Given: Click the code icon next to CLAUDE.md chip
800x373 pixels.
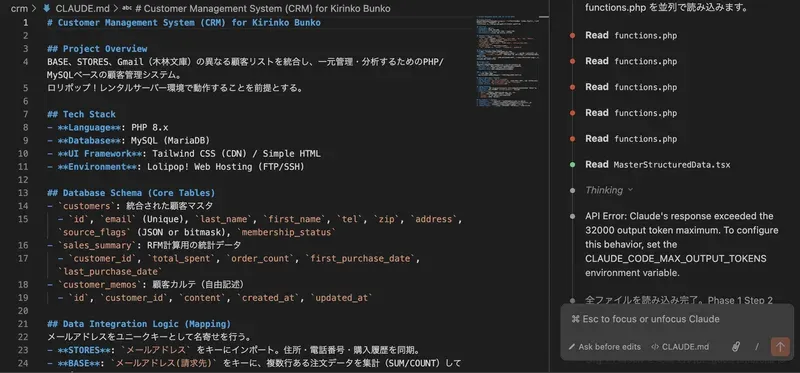Looking at the screenshot, I should point(655,347).
